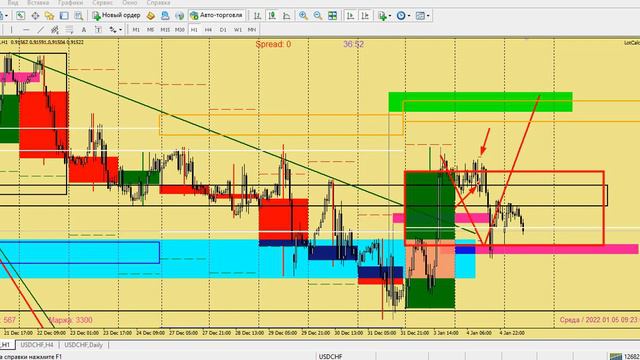Open the Сервис menu
The width and height of the screenshot is (640, 360).
(102, 2)
